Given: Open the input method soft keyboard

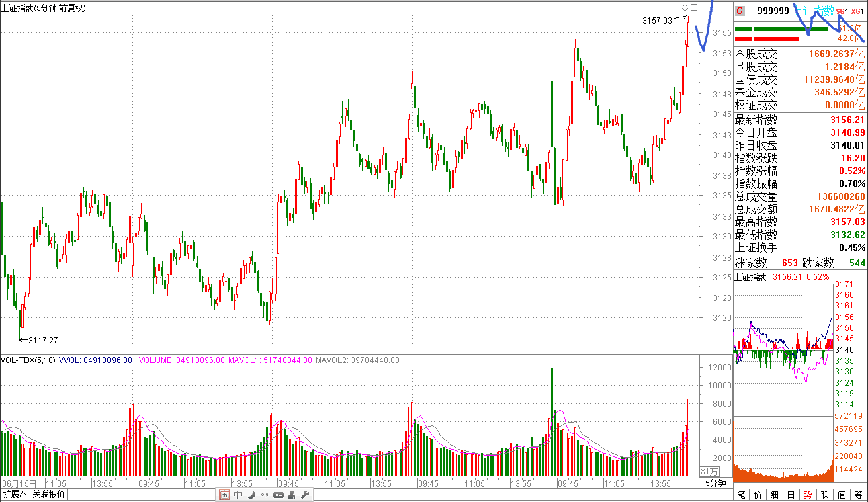Looking at the screenshot, I should pos(278,495).
